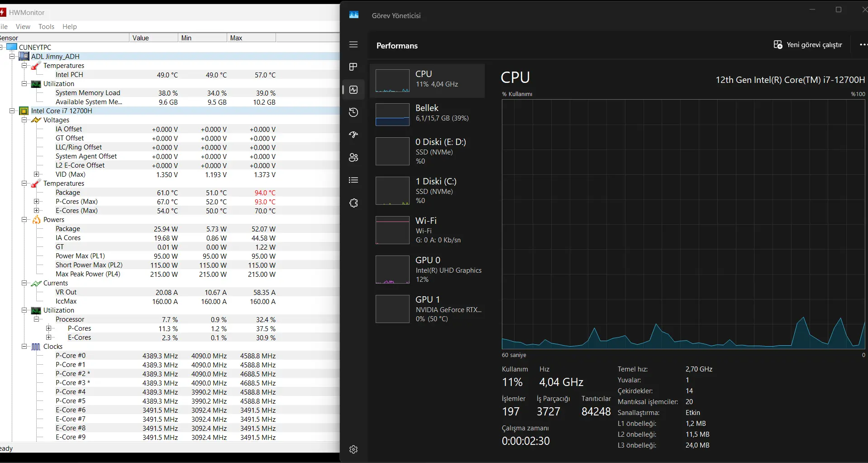868x463 pixels.
Task: Select Performance page icon in Task Manager sidebar
Action: [353, 90]
